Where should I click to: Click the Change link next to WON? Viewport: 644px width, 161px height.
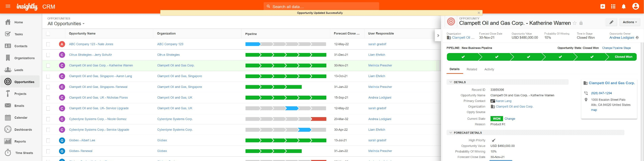pos(510,119)
